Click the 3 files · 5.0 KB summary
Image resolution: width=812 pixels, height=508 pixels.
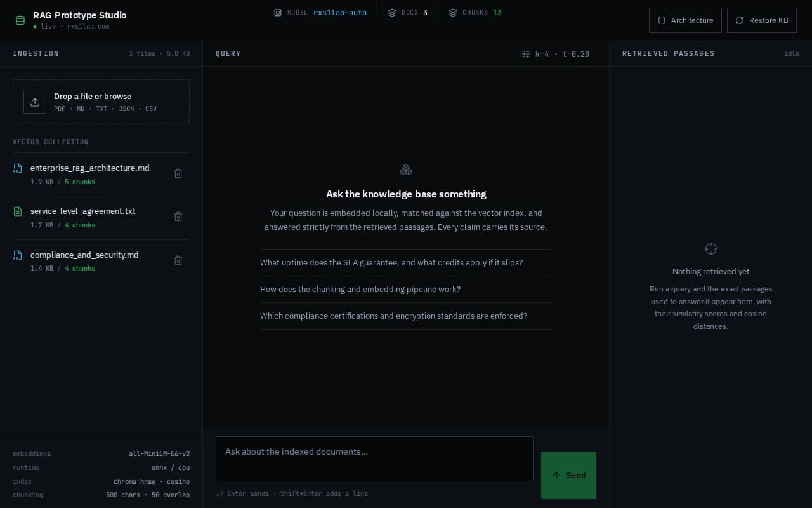159,54
